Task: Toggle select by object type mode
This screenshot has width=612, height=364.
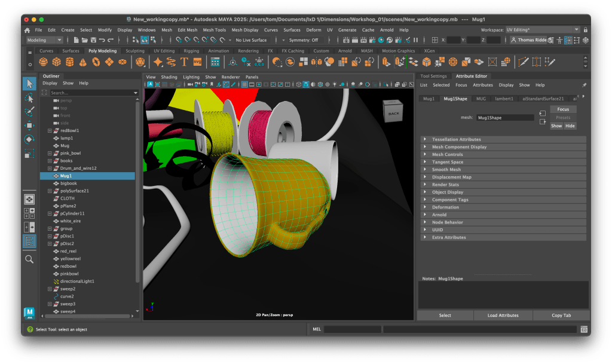Action: pos(145,40)
